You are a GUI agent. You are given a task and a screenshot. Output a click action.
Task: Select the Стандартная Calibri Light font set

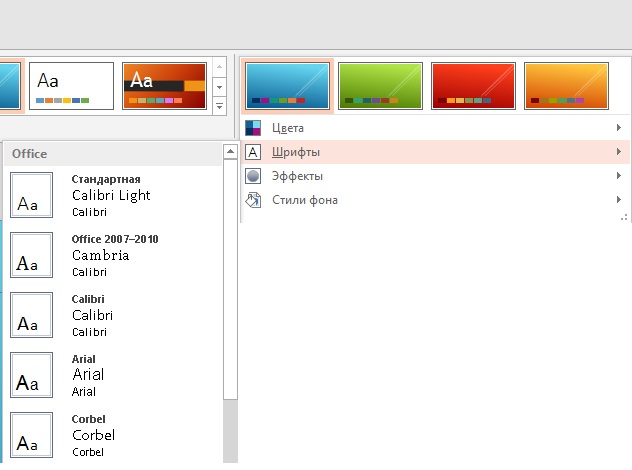113,195
